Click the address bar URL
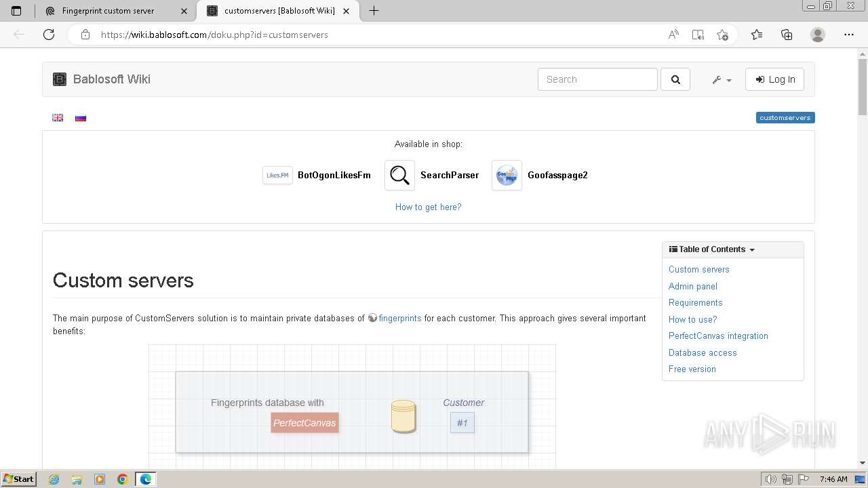 pos(214,35)
